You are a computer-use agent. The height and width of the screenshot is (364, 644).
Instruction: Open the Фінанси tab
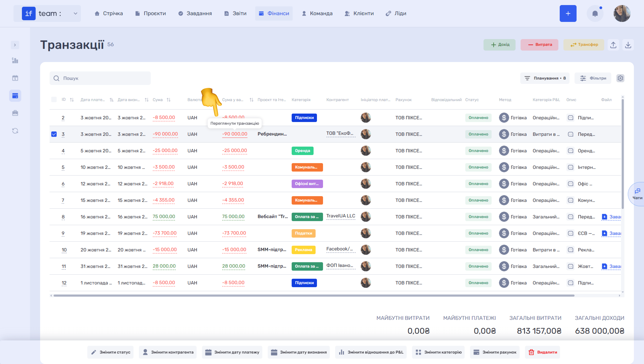coord(274,13)
